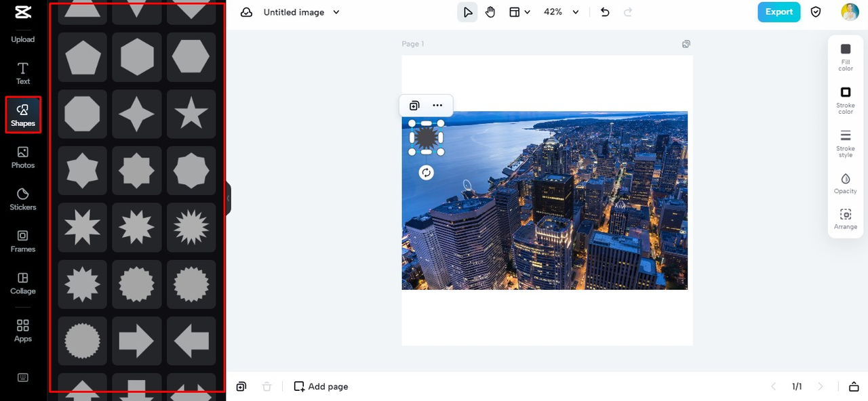The width and height of the screenshot is (868, 401).
Task: Insert the pointy-top hexagon shape
Action: point(137,57)
